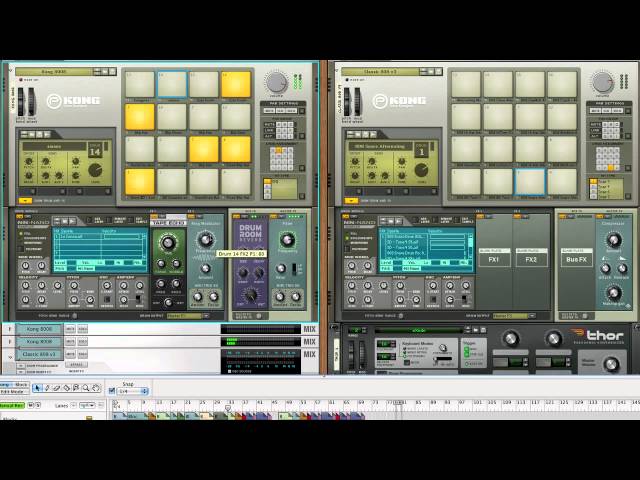
Task: Expand the first Kong 8008 mixer channel arrow
Action: point(10,329)
